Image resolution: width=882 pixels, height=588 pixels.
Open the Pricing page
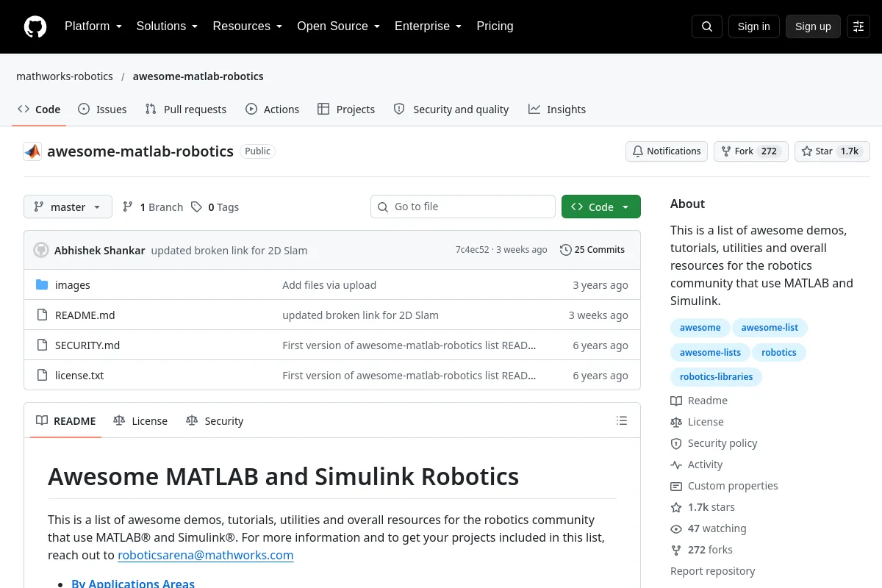pyautogui.click(x=495, y=26)
